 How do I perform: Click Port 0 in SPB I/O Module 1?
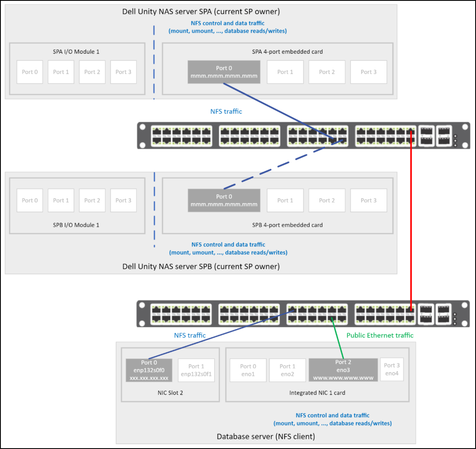pos(30,200)
